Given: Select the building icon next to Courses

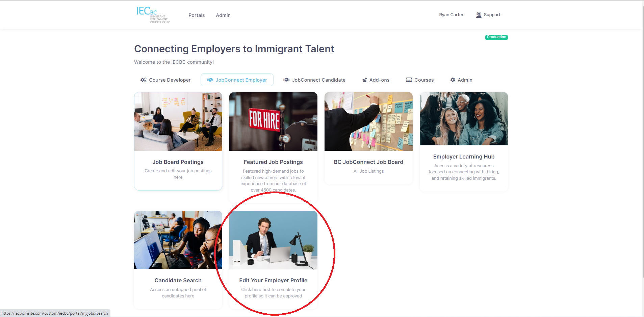Looking at the screenshot, I should click(409, 80).
